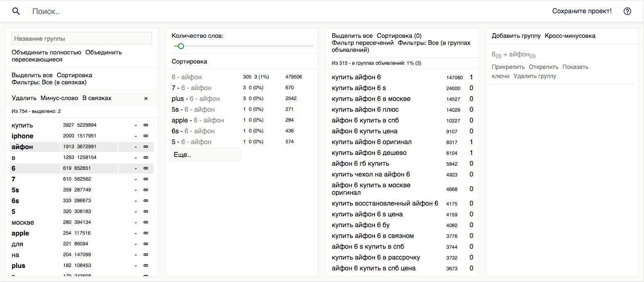This screenshot has width=644, height=282.
Task: Open Сортировка in words panel
Action: coord(74,75)
